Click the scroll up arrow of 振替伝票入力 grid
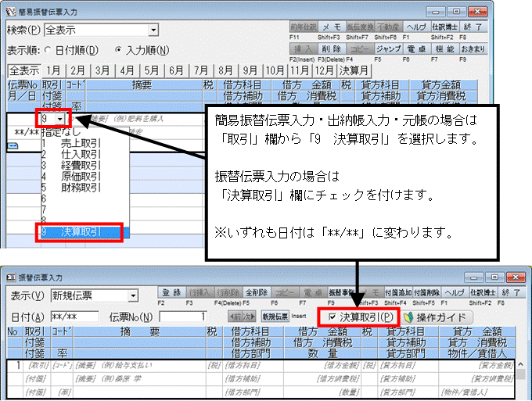 click(x=521, y=364)
